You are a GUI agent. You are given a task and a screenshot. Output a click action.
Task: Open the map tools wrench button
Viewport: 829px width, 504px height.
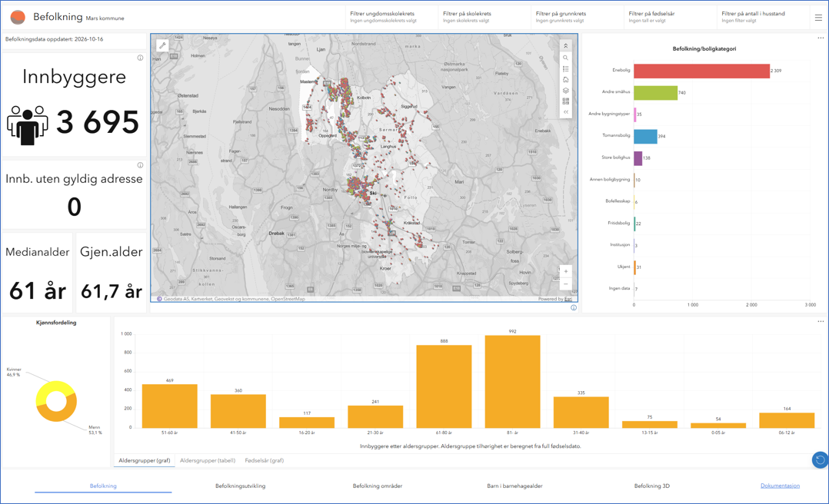tap(163, 45)
